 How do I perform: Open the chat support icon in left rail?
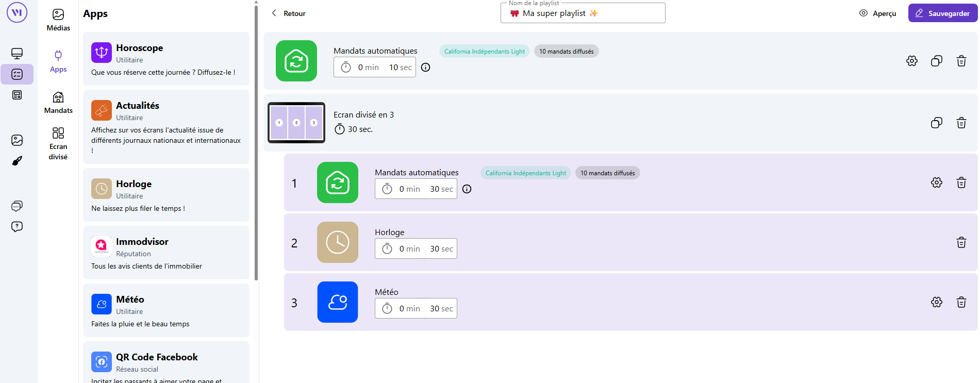click(x=17, y=206)
